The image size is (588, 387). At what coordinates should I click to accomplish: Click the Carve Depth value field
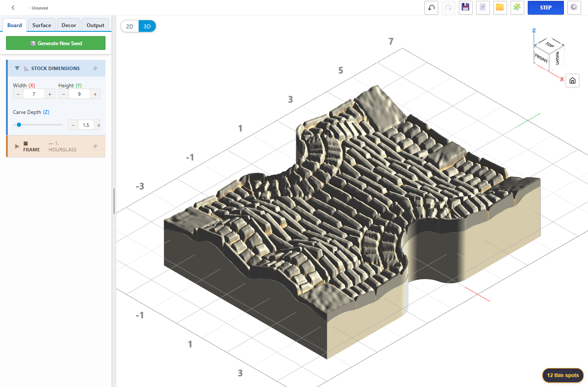86,125
